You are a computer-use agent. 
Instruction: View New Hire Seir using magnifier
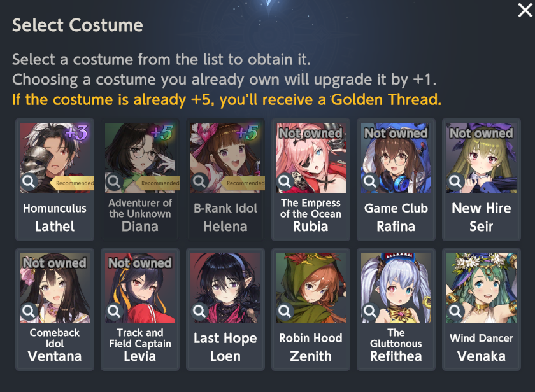(x=455, y=181)
